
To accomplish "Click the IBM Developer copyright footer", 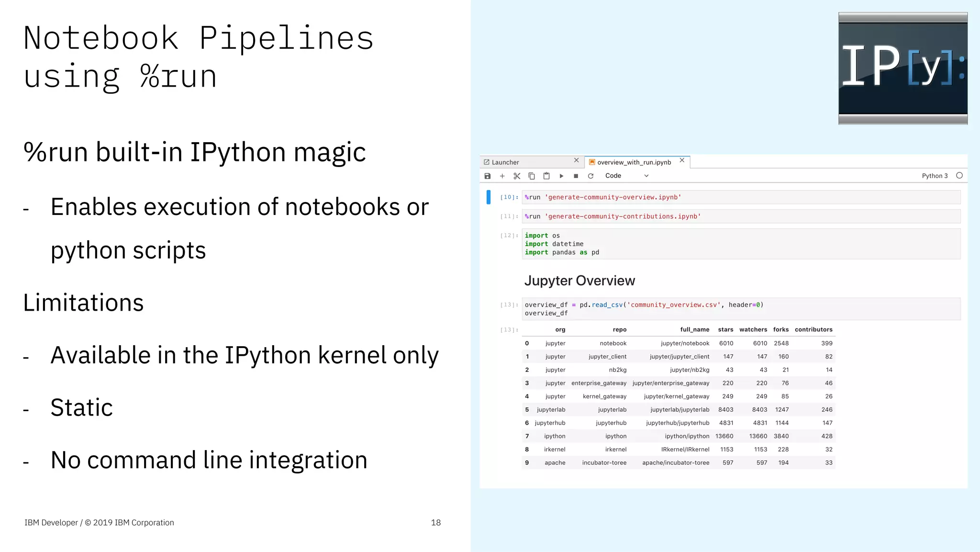I will click(99, 523).
